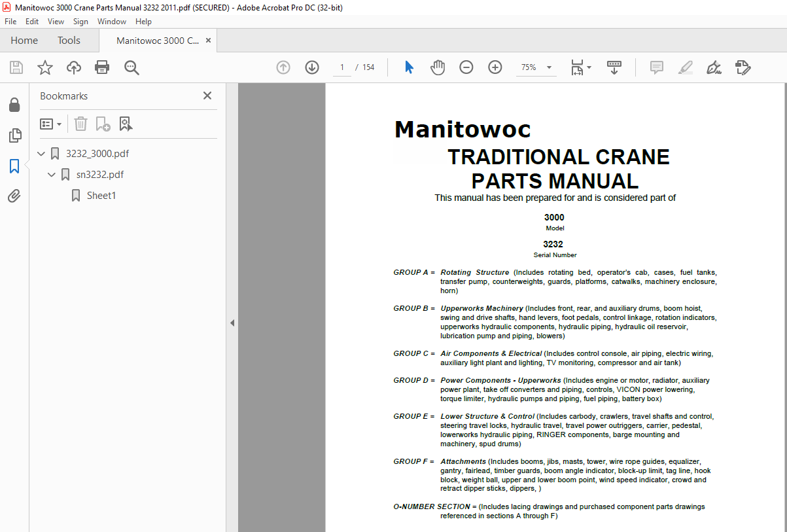Select the 3232_3000.pdf bookmark

coord(97,154)
